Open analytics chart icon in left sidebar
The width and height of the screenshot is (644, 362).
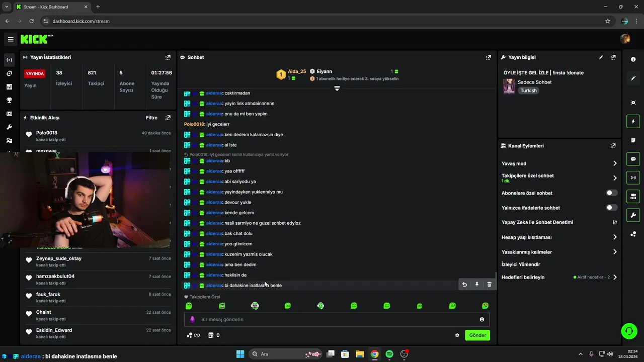coord(9,87)
